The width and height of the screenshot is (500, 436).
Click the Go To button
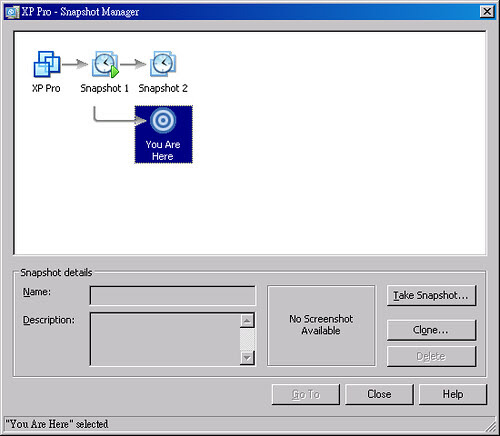point(306,394)
